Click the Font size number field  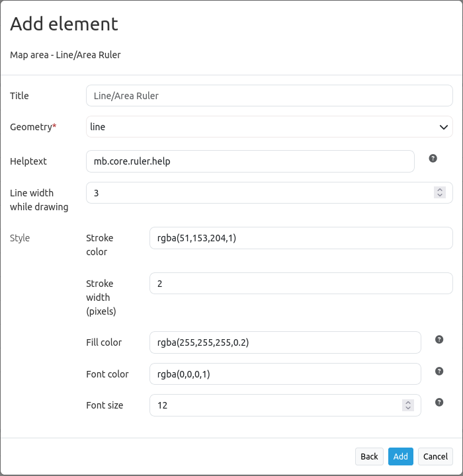[x=274, y=405]
